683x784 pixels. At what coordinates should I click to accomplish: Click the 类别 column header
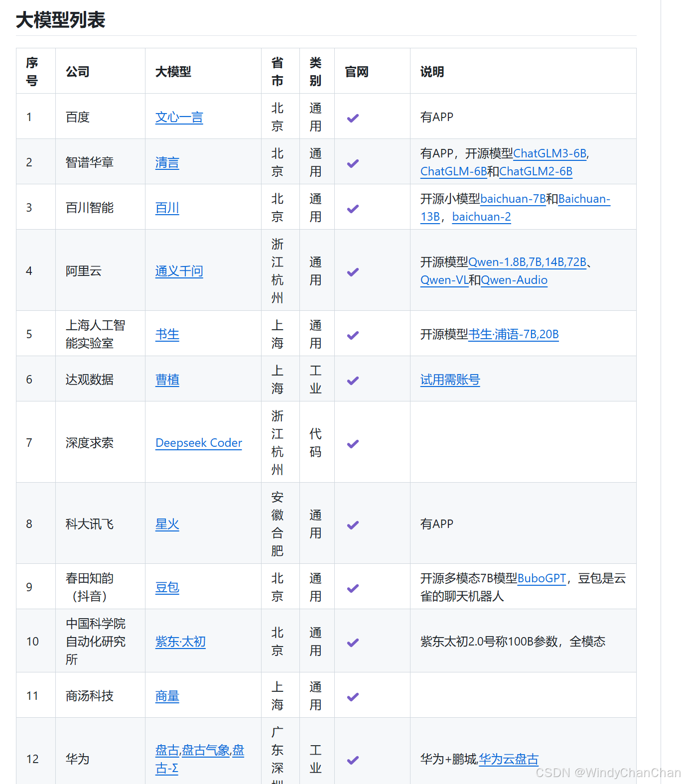pos(315,72)
